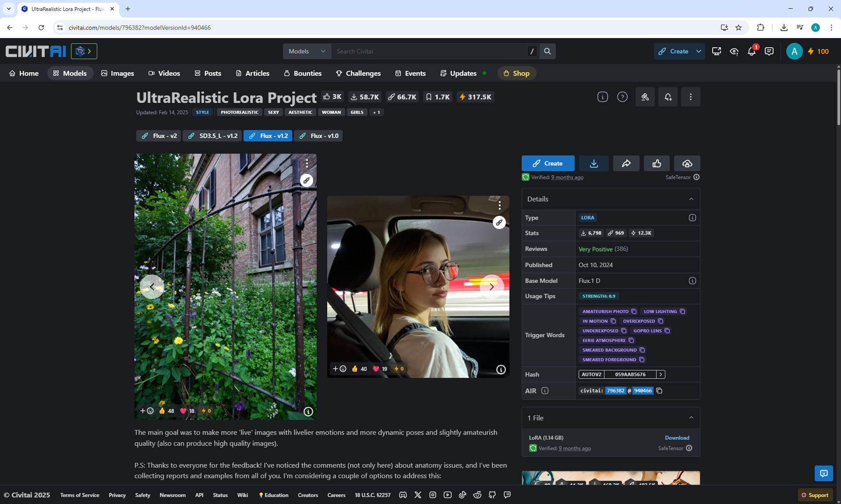Screen dimensions: 841x504
Task: Bookmark this page with star icon
Action: point(739,28)
